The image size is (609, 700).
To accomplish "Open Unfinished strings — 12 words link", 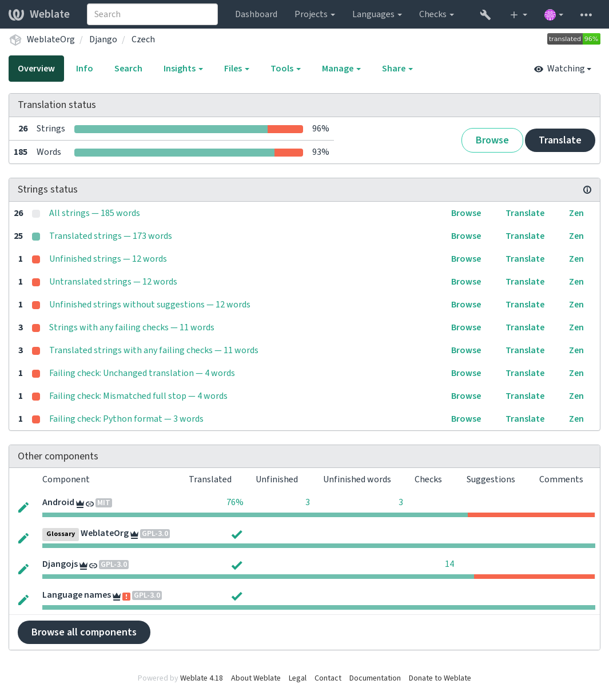I will point(108,259).
